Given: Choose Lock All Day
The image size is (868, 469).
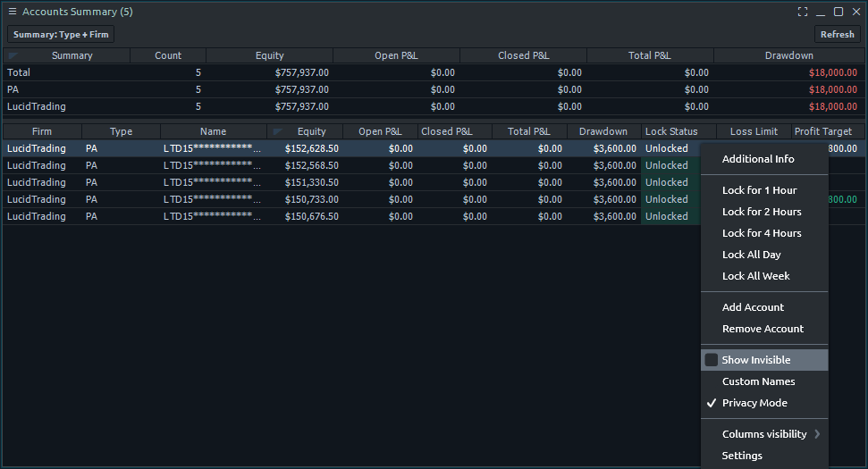Looking at the screenshot, I should pyautogui.click(x=764, y=255).
